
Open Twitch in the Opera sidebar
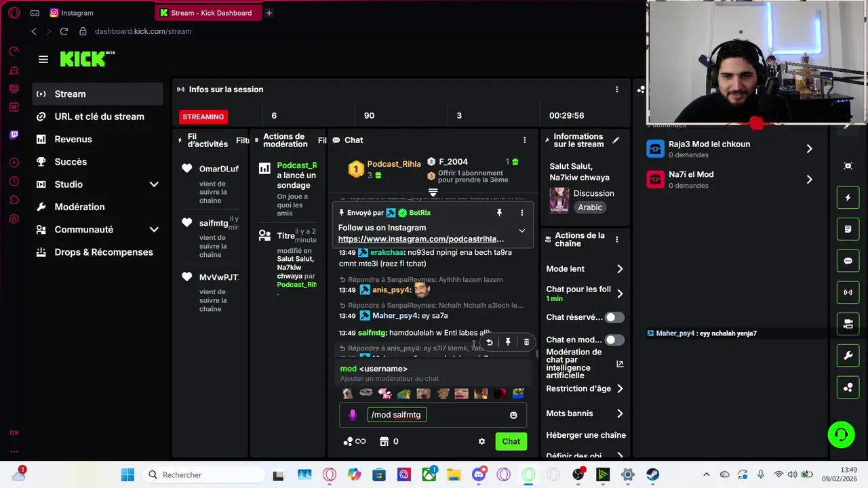point(14,135)
